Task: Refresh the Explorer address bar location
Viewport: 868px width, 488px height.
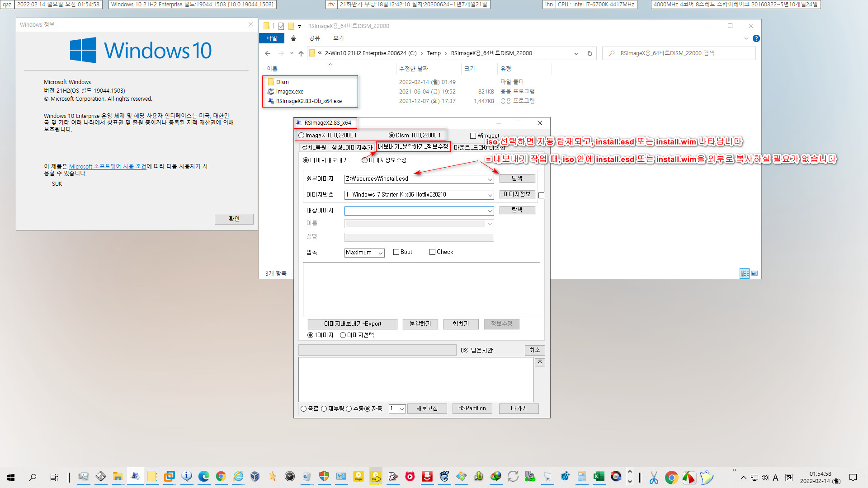Action: [590, 53]
